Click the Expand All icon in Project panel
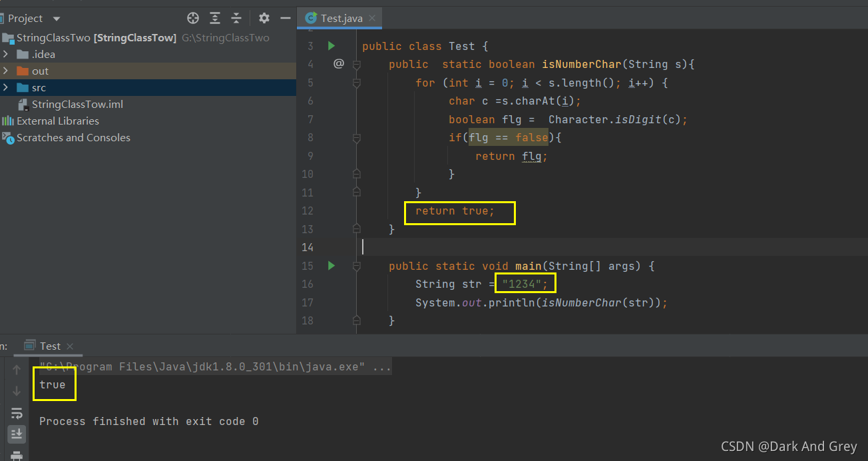The width and height of the screenshot is (868, 461). click(215, 18)
